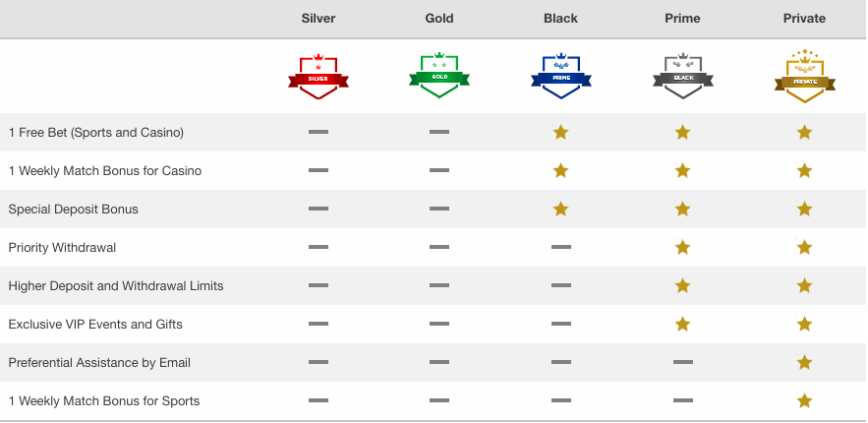Click Prime dash for Weekly Match Bonus Sports
The height and width of the screenshot is (423, 868).
pyautogui.click(x=682, y=400)
